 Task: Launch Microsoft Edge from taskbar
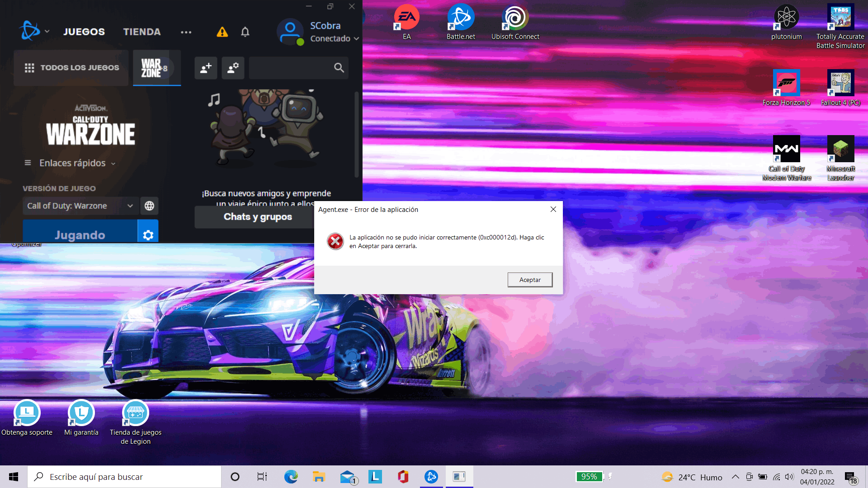tap(291, 477)
